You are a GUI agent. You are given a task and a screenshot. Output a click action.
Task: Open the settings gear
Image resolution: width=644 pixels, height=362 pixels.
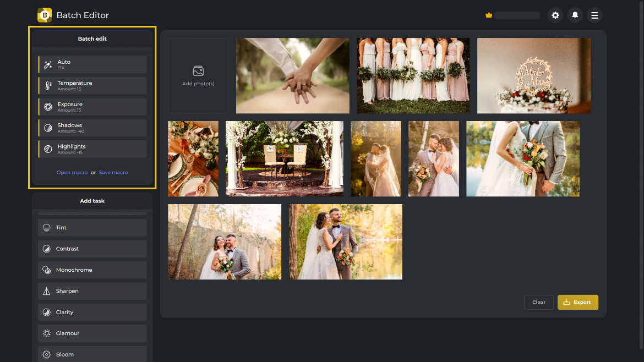(x=555, y=15)
